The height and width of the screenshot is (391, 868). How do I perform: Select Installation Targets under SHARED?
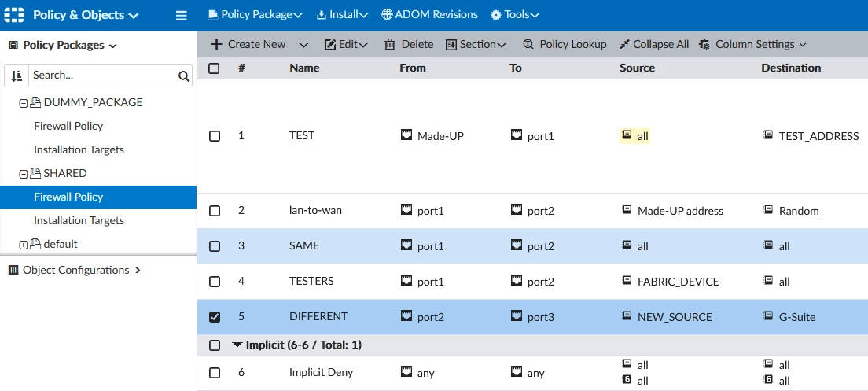tap(79, 220)
